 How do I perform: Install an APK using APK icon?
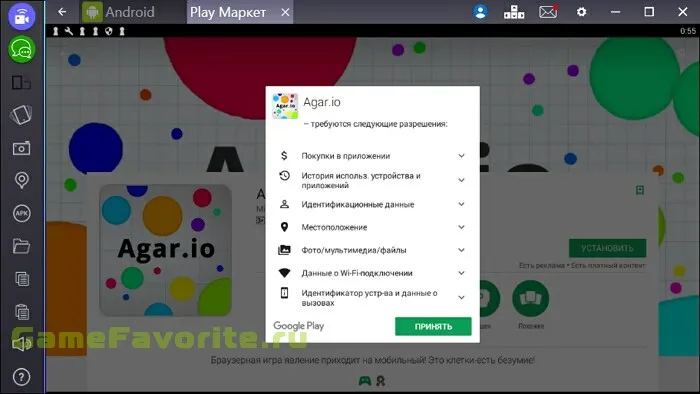(21, 213)
